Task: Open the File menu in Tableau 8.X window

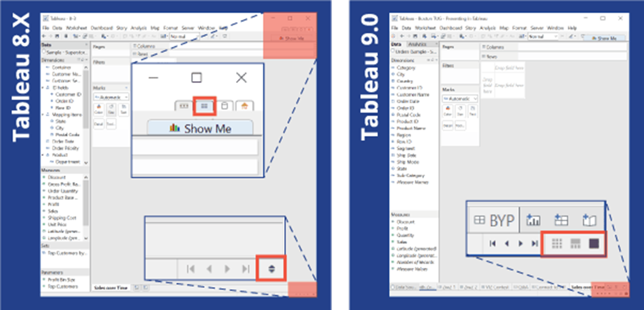Action: click(x=46, y=28)
